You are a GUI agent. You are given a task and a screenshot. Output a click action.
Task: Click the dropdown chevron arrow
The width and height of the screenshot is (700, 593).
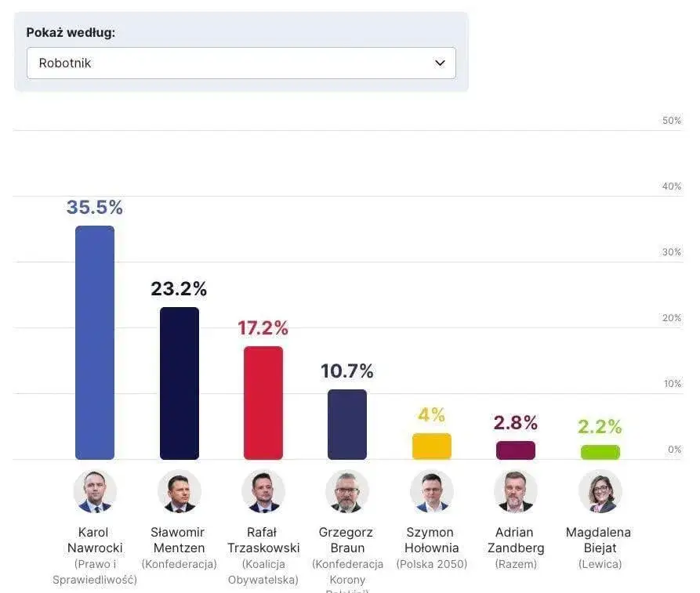(440, 63)
